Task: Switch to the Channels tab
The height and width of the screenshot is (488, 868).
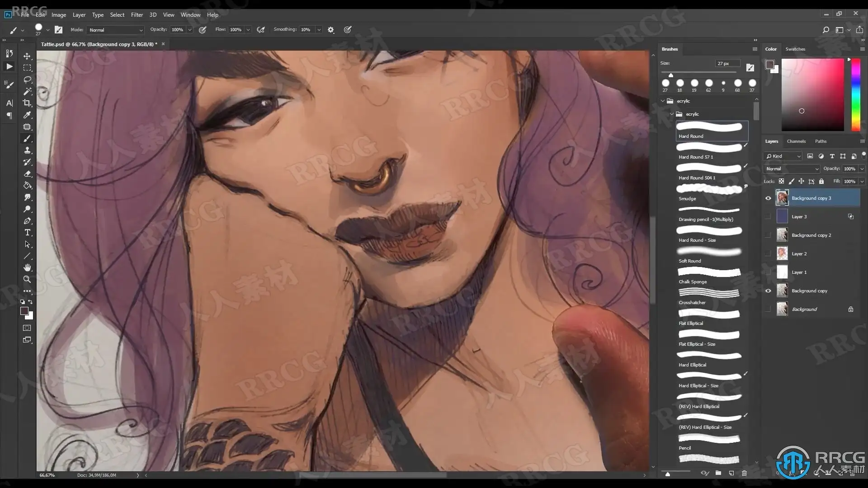Action: tap(796, 141)
